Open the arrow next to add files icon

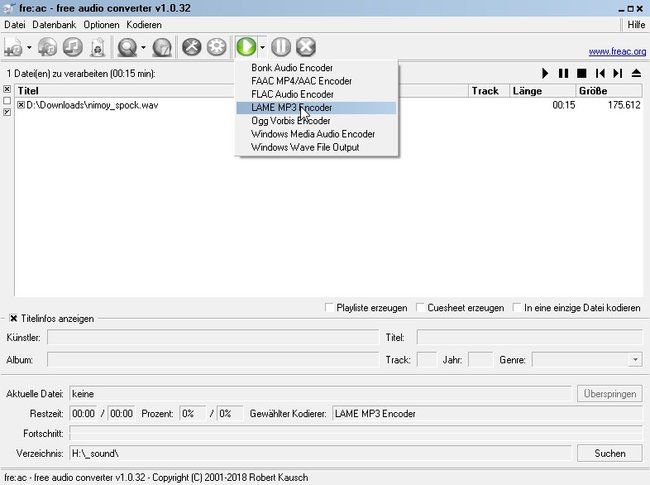(29, 47)
